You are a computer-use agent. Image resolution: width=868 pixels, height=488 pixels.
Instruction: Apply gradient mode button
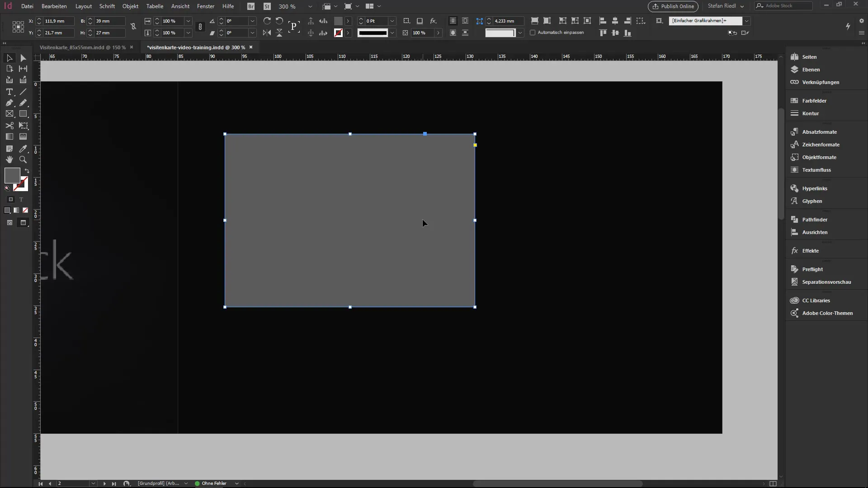coord(16,210)
